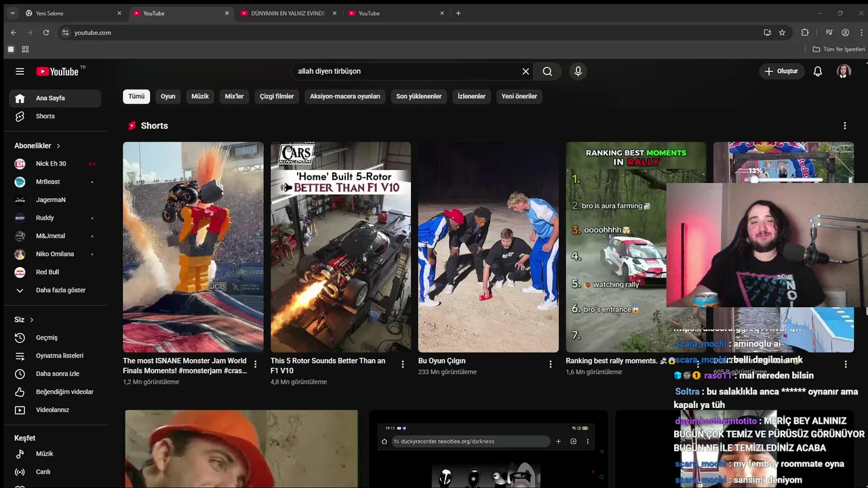Expand the Siz section chevron

click(31, 320)
